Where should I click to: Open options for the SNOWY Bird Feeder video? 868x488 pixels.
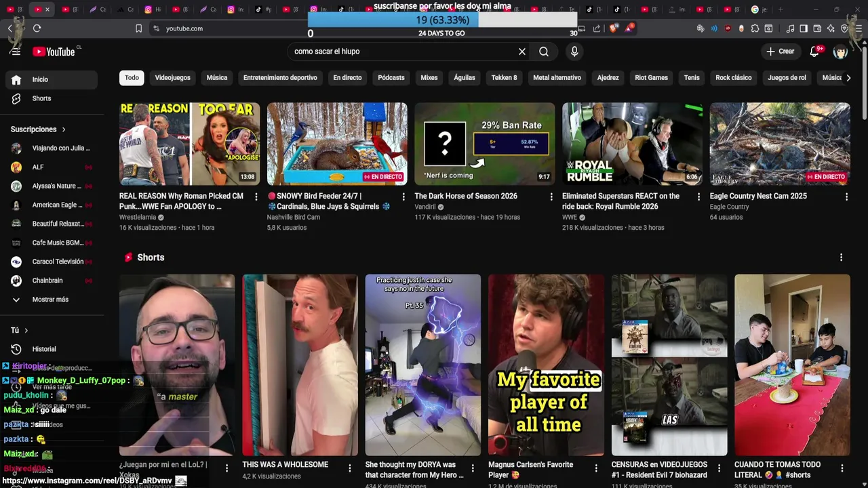(403, 197)
